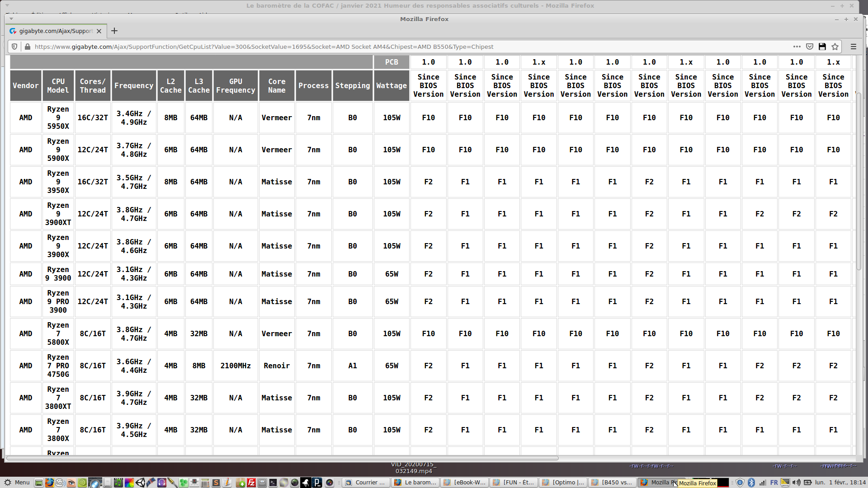Switch to the [B450 vs... taskbar window

612,483
